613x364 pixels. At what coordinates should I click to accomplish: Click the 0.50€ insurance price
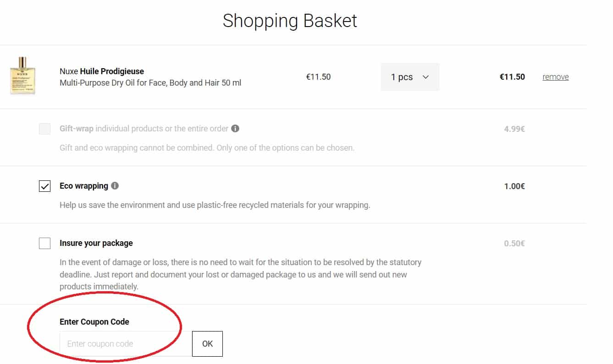coord(514,243)
